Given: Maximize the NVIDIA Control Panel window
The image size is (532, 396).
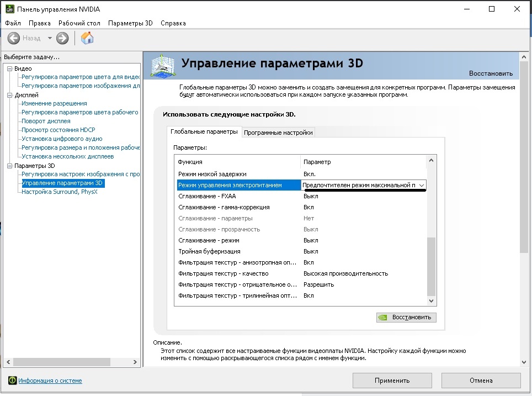Looking at the screenshot, I should coord(492,9).
